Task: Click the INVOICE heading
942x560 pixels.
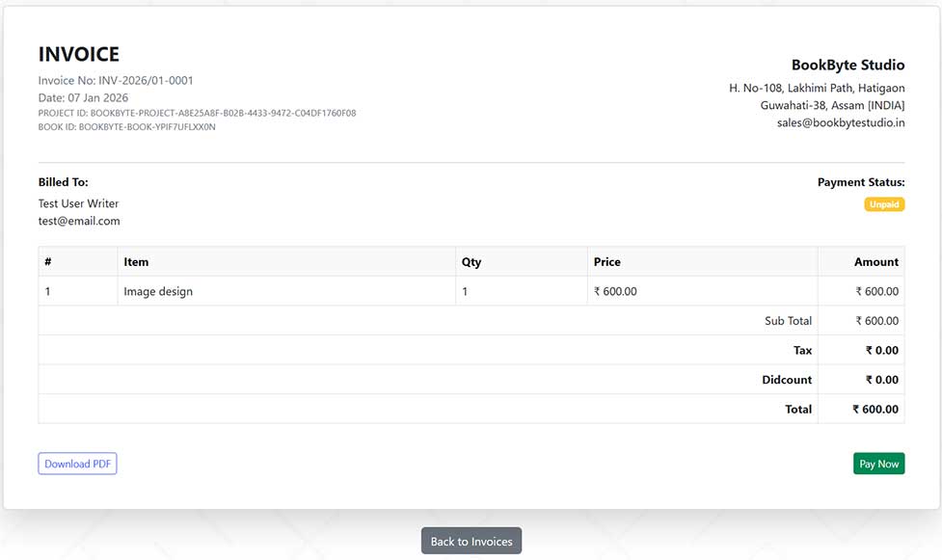Action: pyautogui.click(x=79, y=55)
